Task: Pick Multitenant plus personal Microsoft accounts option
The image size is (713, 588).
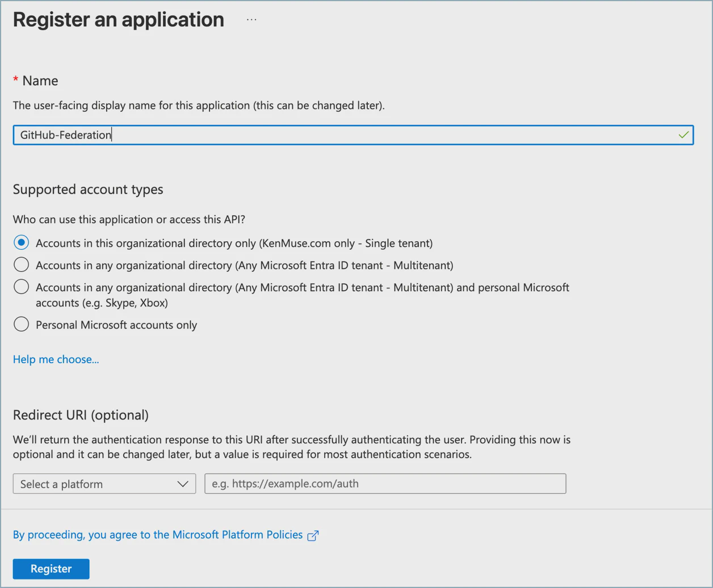Action: (x=21, y=287)
